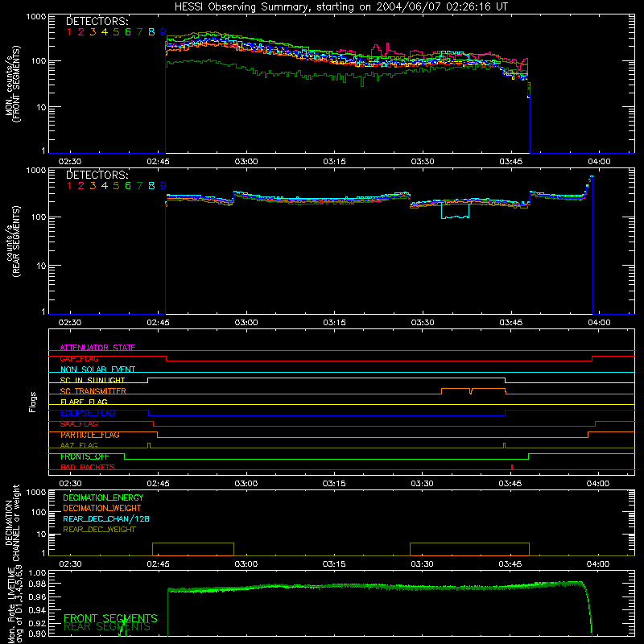The image size is (644, 644).
Task: Click detector number 8 in front segments legend
Action: point(151,32)
